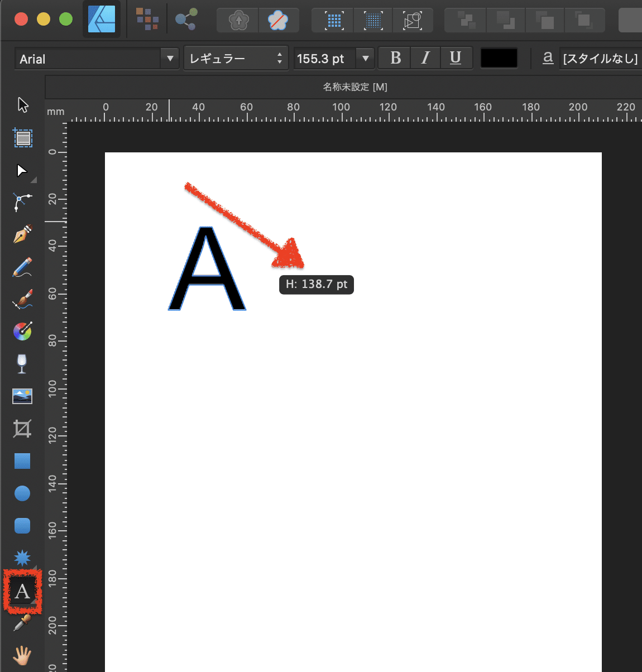Select the Vector Crop tool

coord(22,429)
